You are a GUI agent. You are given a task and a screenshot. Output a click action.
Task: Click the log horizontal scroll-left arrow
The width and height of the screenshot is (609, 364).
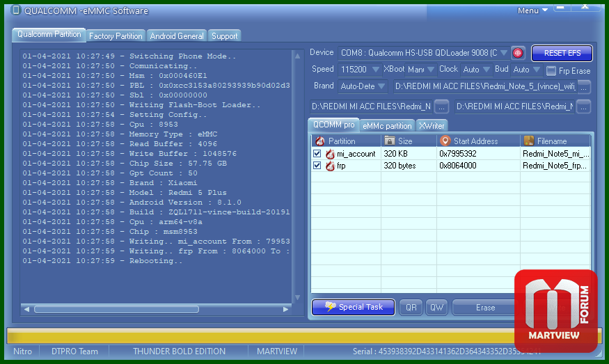27,309
